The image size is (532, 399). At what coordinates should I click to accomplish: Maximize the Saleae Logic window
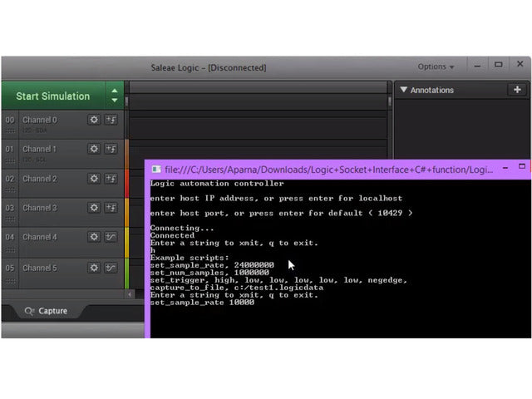[498, 66]
